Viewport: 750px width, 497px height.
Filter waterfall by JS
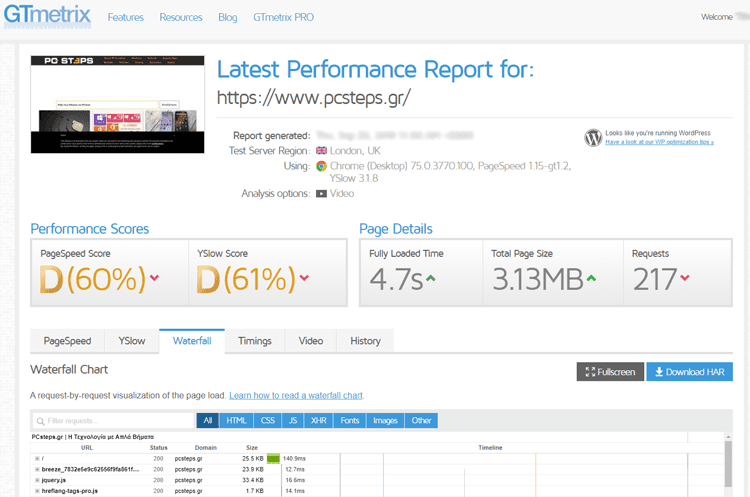point(293,420)
